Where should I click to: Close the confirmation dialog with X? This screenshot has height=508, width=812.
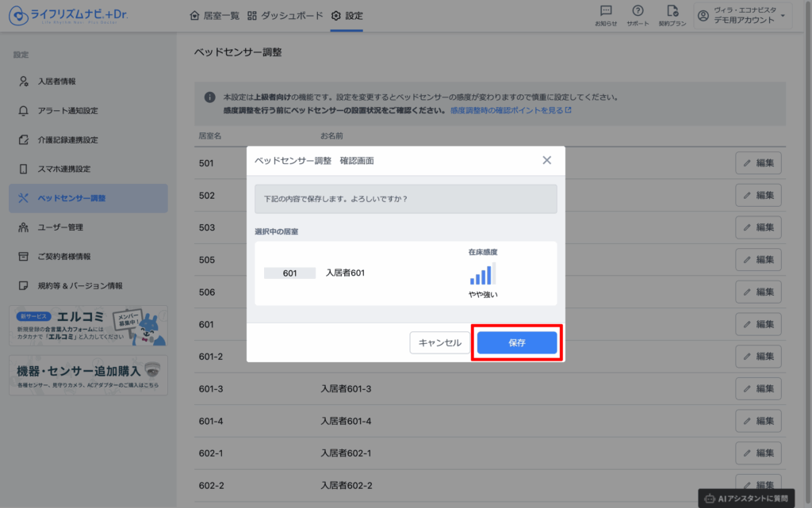pos(546,160)
